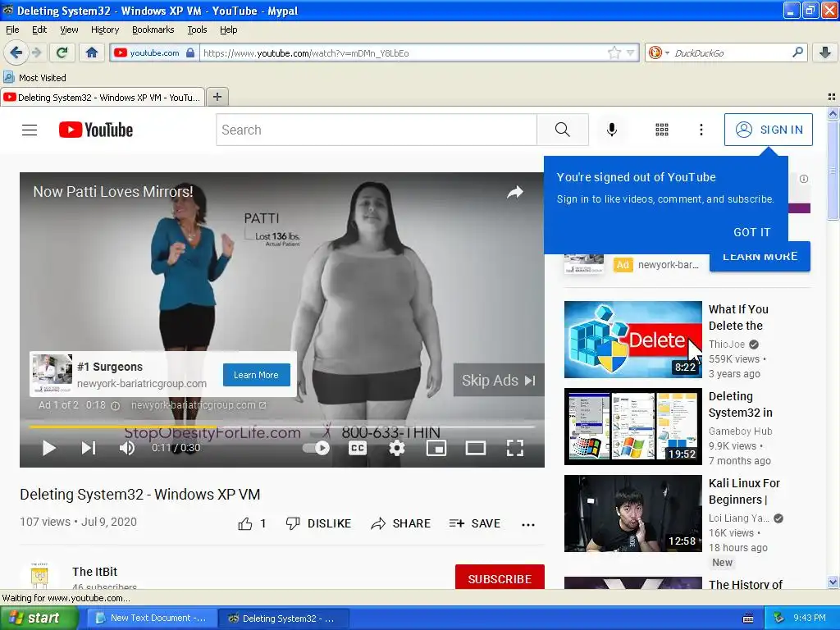Click the SIGN IN button
Viewport: 840px width, 630px height.
click(768, 130)
